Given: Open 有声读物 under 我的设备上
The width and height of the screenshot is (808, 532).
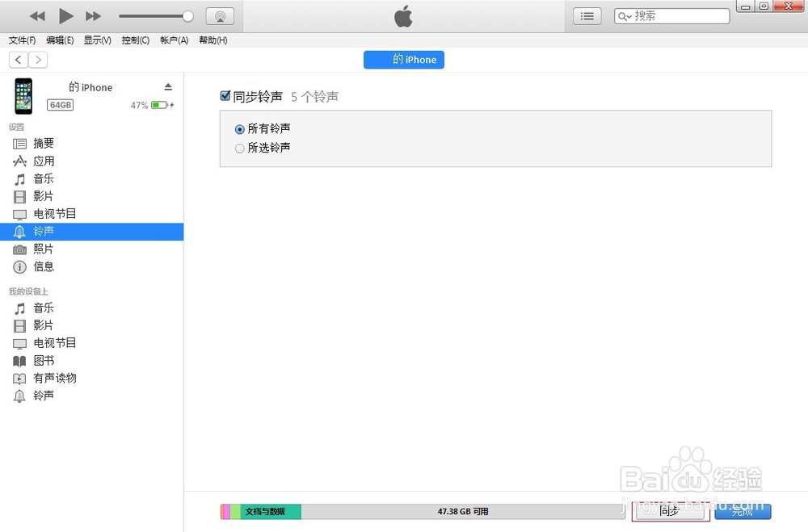Looking at the screenshot, I should pos(54,378).
